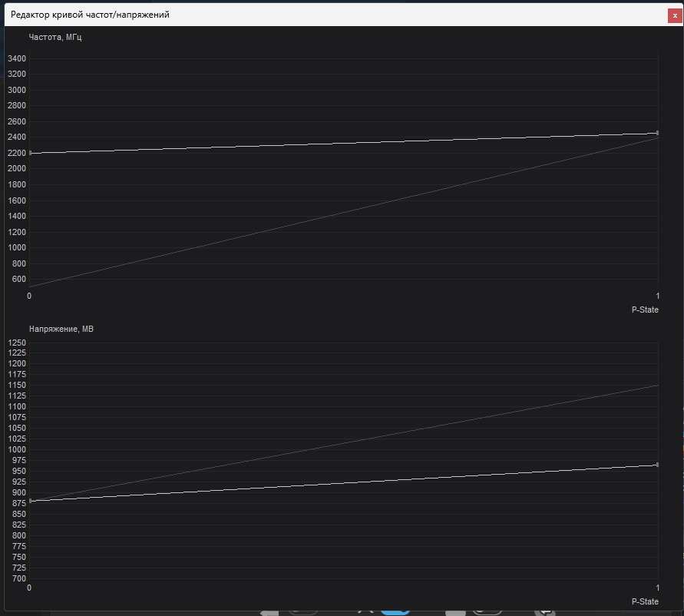Screen dimensions: 684x616
Task: Click the P-State label under frequency graph
Action: coord(645,310)
